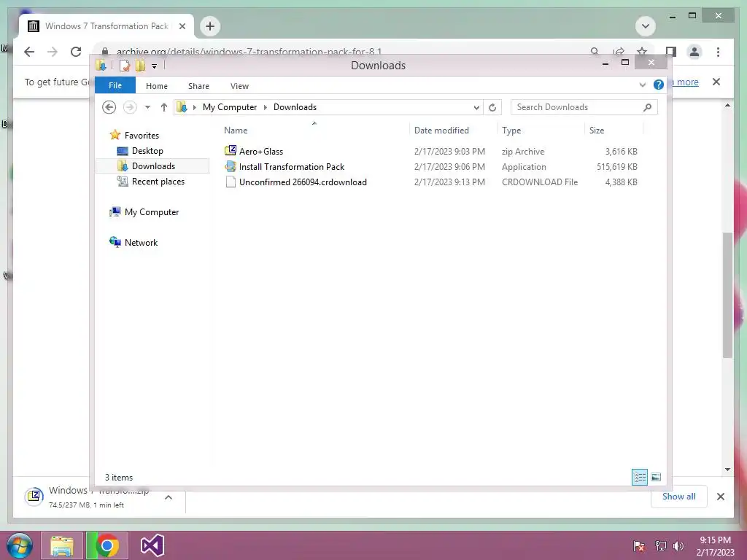Select Downloads in the navigation pane

point(153,166)
